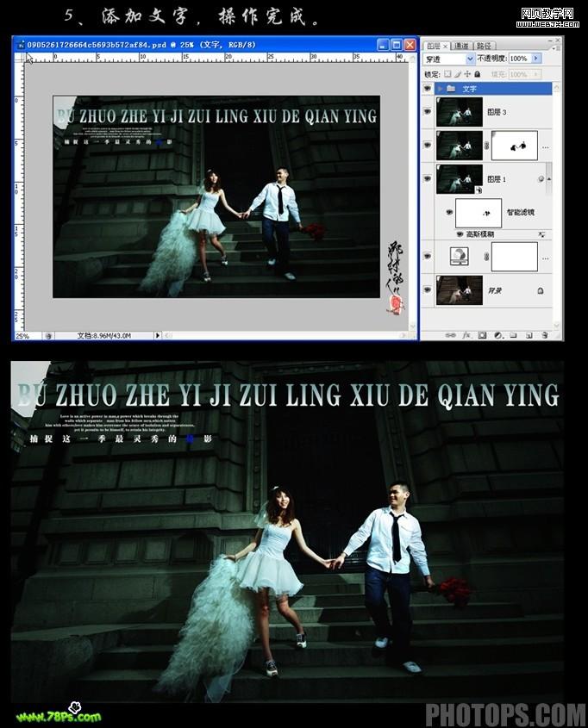Hide the masked layer below 图层 3
Image resolution: width=588 pixels, height=728 pixels.
428,146
